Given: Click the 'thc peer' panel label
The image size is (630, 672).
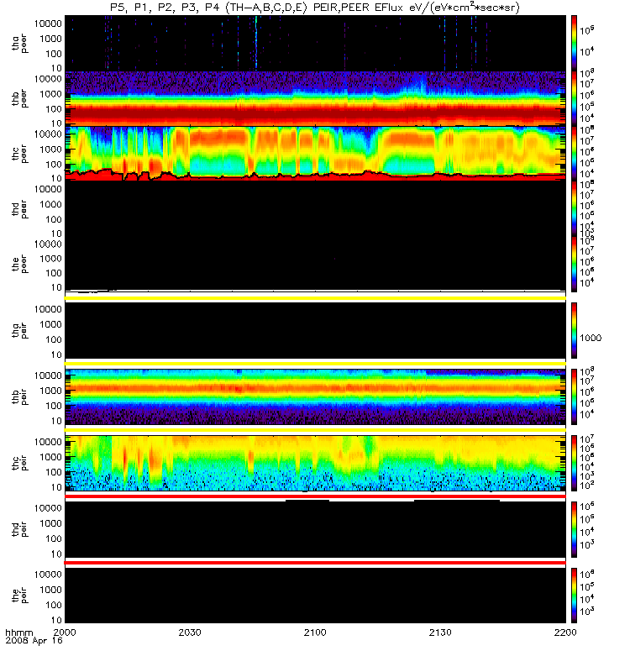Looking at the screenshot, I should coord(19,154).
